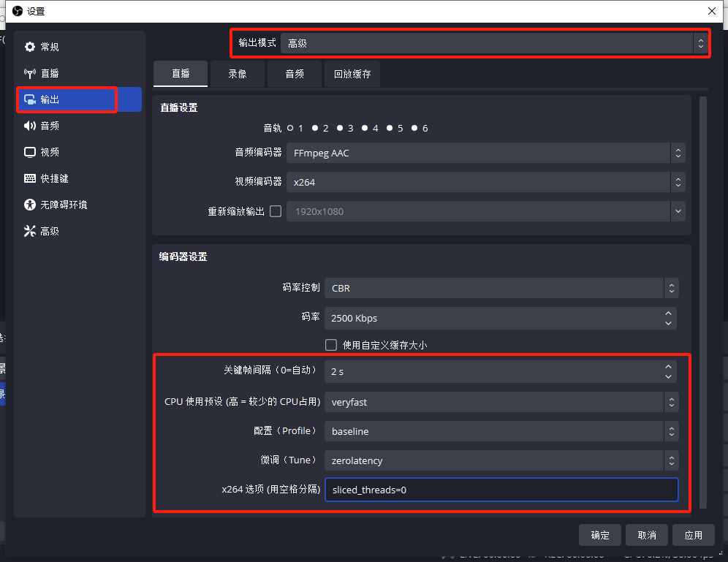
Task: Click 应用 to apply settings
Action: [694, 536]
